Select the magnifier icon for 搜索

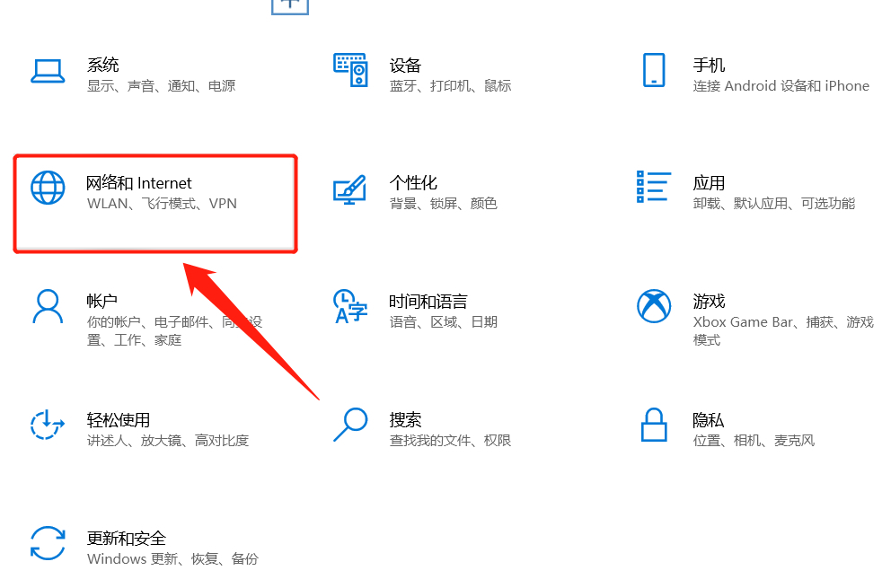click(x=349, y=425)
